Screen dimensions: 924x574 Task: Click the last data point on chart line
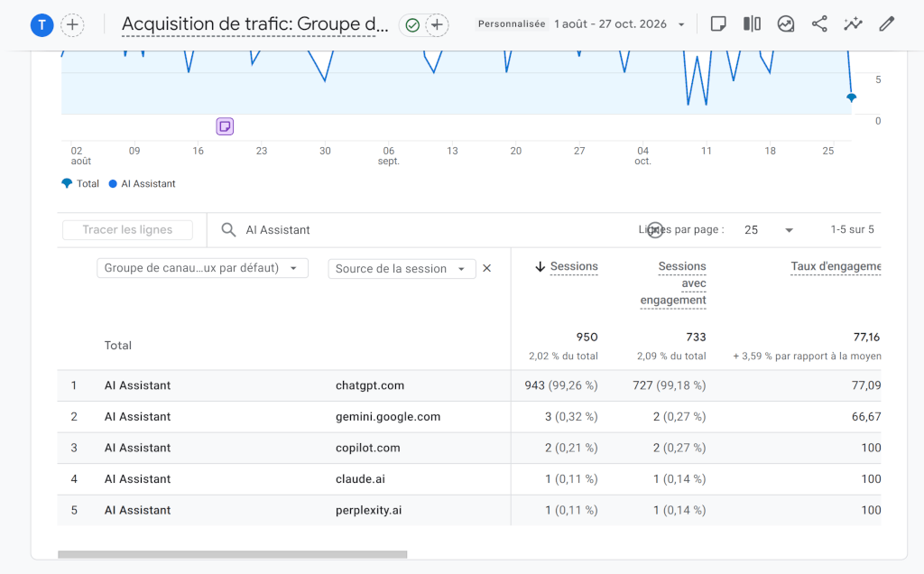[851, 97]
